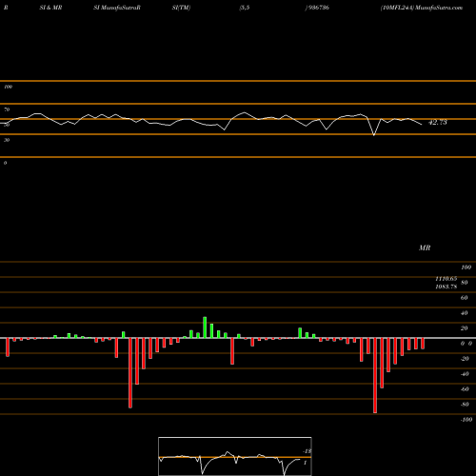Click the MR axis label 40
Image resolution: width=476 pixels, height=476 pixels.
click(x=465, y=313)
